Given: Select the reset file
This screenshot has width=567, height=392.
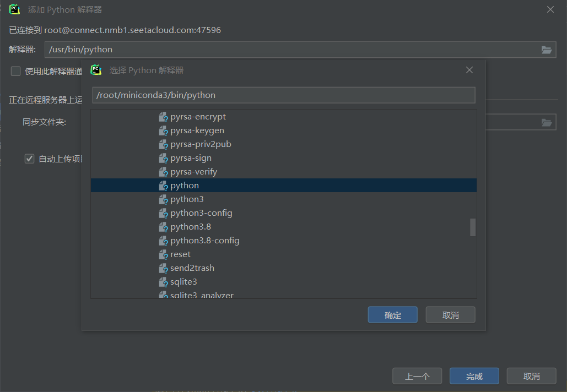Looking at the screenshot, I should point(180,254).
